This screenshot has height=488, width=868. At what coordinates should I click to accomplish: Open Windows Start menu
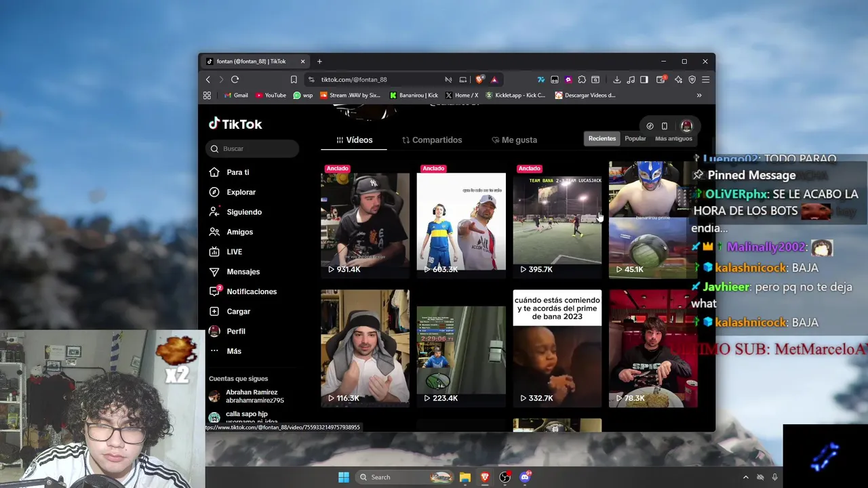pos(344,477)
